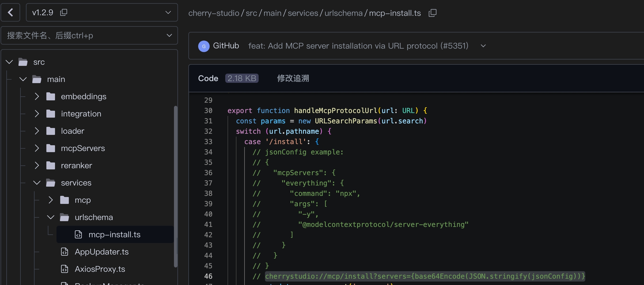This screenshot has height=285, width=644.
Task: Click the services breadcrumb segment
Action: click(303, 13)
